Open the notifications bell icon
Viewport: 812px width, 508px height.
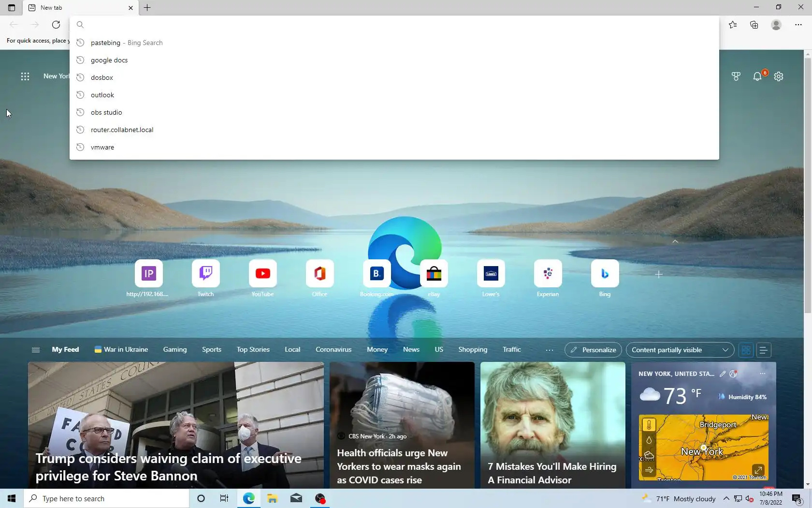pyautogui.click(x=757, y=76)
